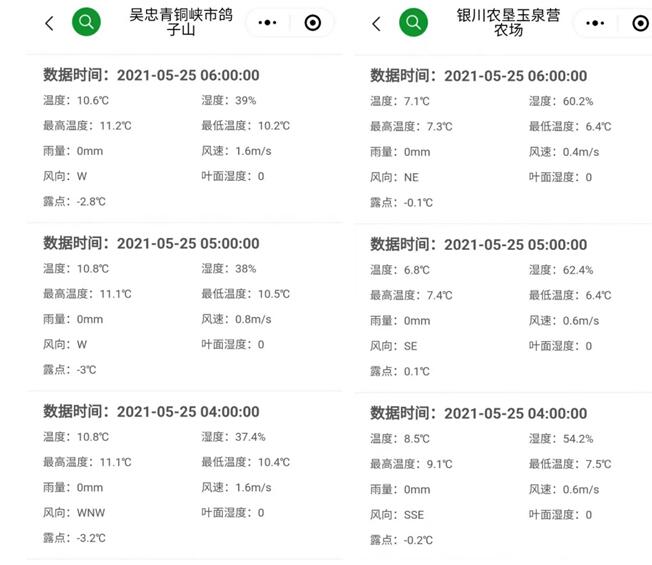The image size is (652, 565).
Task: Open green search icon on right panel
Action: click(x=413, y=22)
